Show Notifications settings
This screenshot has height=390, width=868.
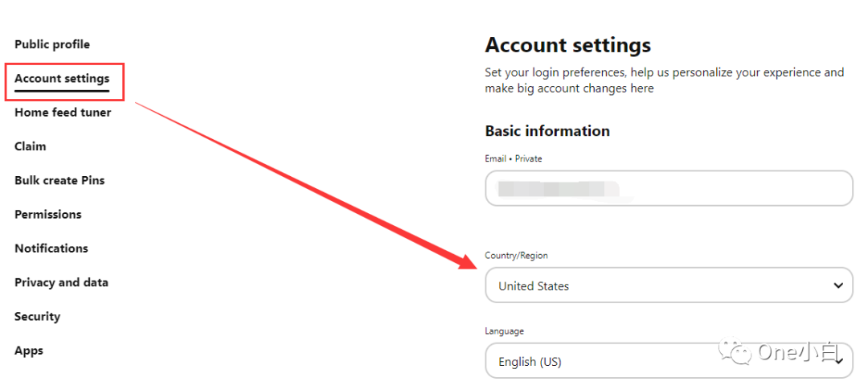(51, 248)
